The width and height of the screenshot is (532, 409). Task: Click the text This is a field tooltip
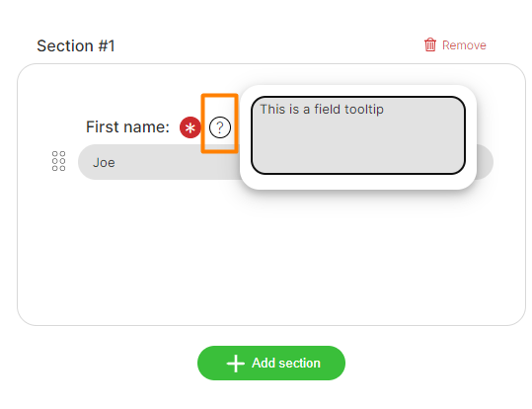pos(322,110)
